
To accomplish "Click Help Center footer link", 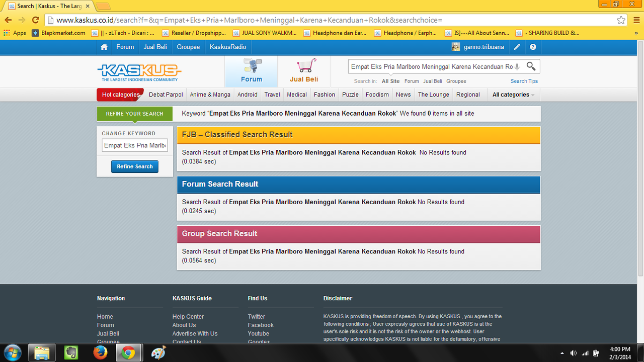I will click(x=188, y=317).
